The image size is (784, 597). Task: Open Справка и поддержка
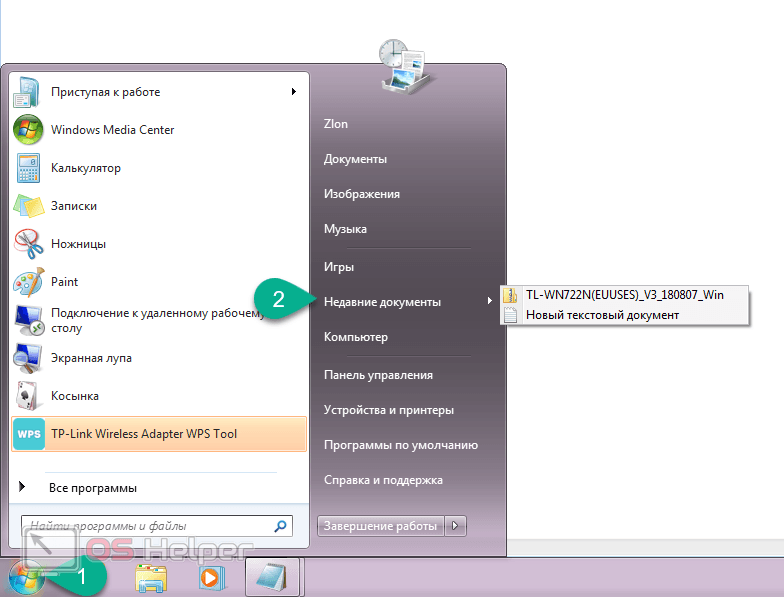(384, 480)
